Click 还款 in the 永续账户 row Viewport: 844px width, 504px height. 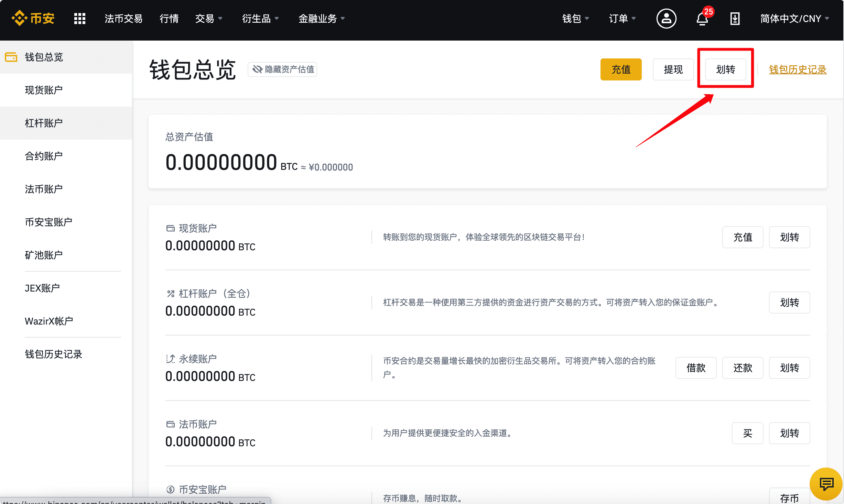(743, 368)
